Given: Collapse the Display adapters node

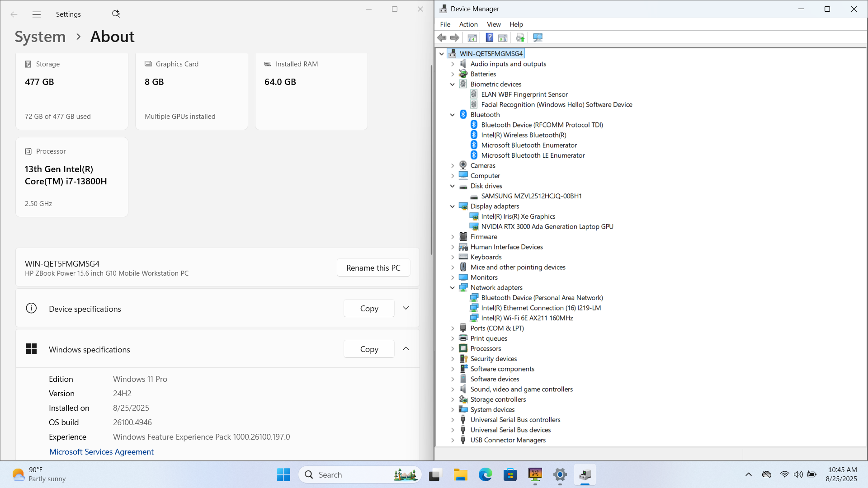Looking at the screenshot, I should 453,206.
